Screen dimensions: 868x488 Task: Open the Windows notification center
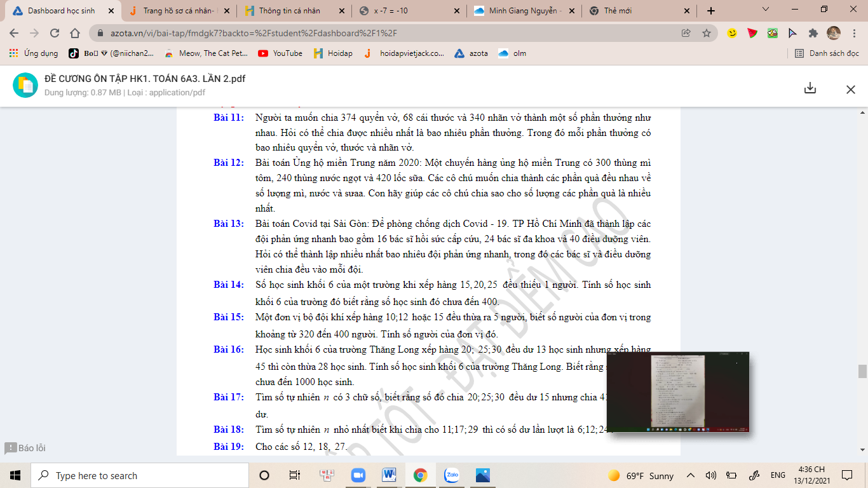846,475
